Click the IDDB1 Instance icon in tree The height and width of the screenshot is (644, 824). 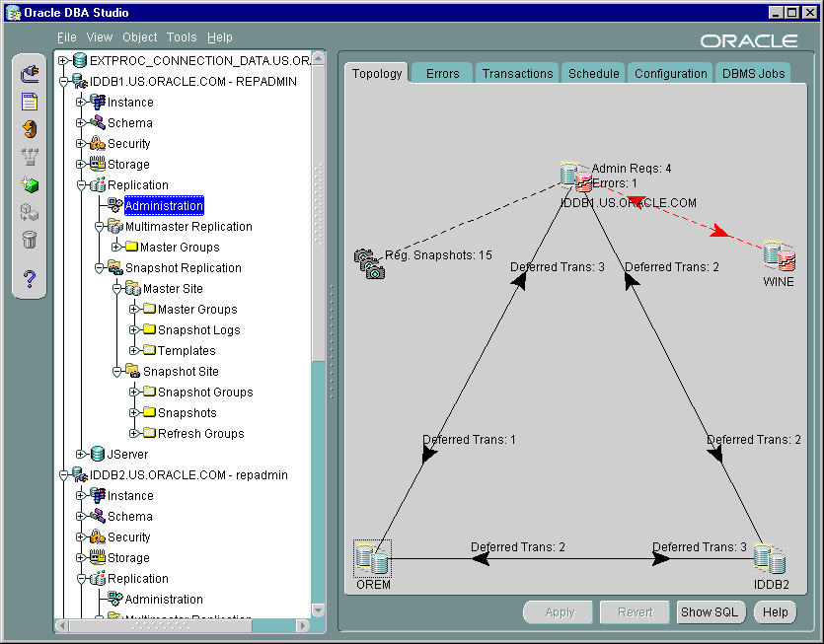[98, 102]
